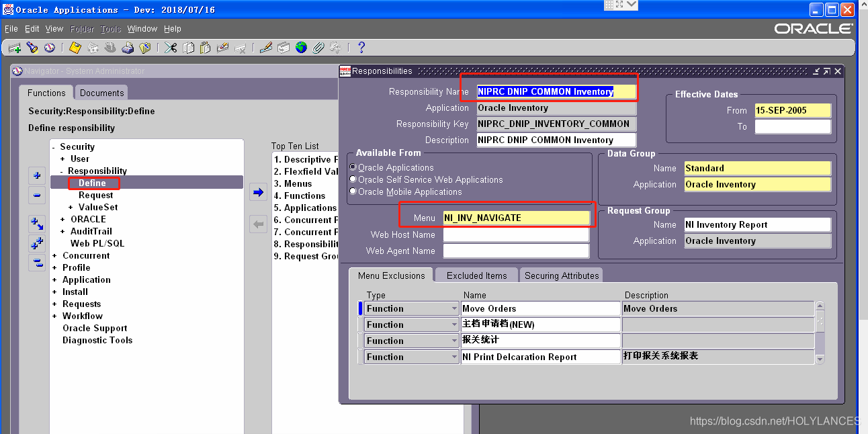Select Oracle Self Service Web Applications option
This screenshot has height=434, width=868.
pos(353,179)
